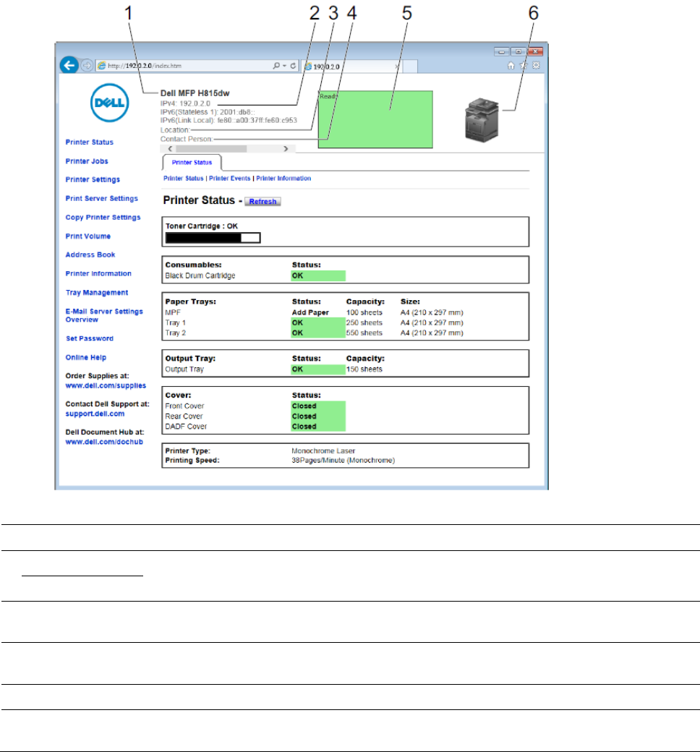Open Print Volume link
The width and height of the screenshot is (700, 752).
87,236
